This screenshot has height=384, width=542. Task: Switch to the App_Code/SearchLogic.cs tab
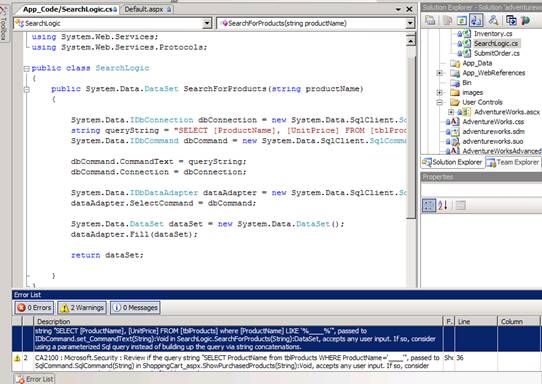[x=67, y=9]
